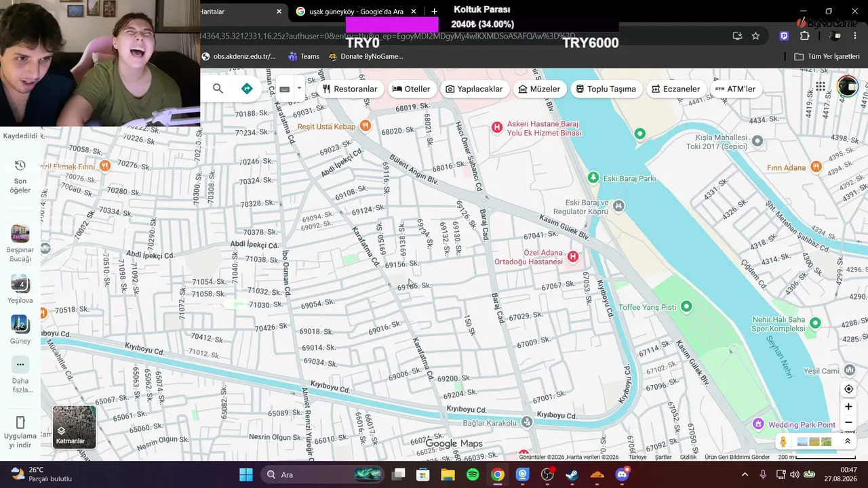Viewport: 868px width, 488px height.
Task: Open a new browser tab
Action: click(x=434, y=12)
